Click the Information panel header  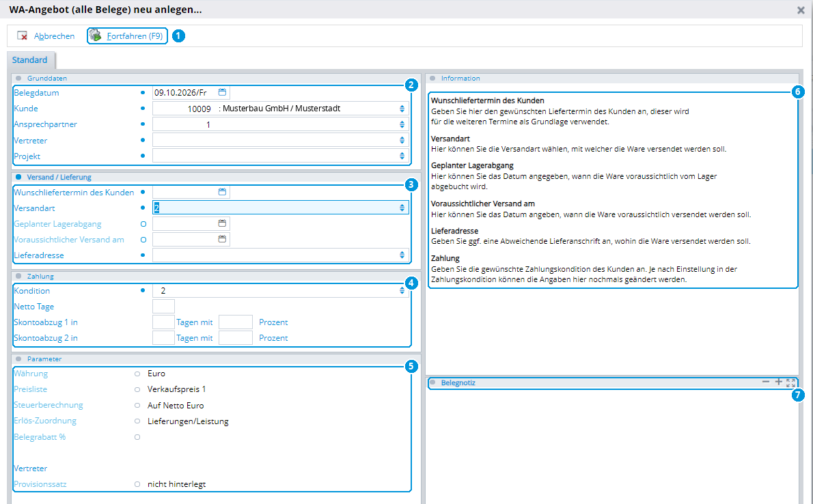(612, 79)
